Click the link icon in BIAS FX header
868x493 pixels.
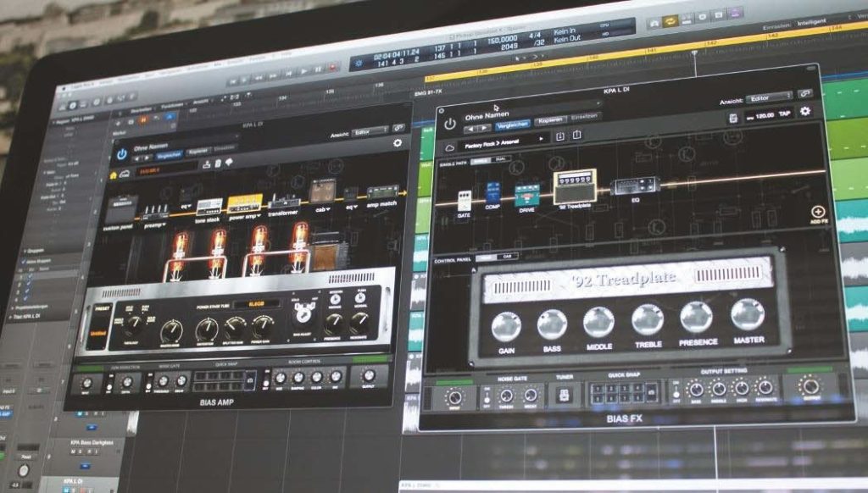click(x=805, y=93)
